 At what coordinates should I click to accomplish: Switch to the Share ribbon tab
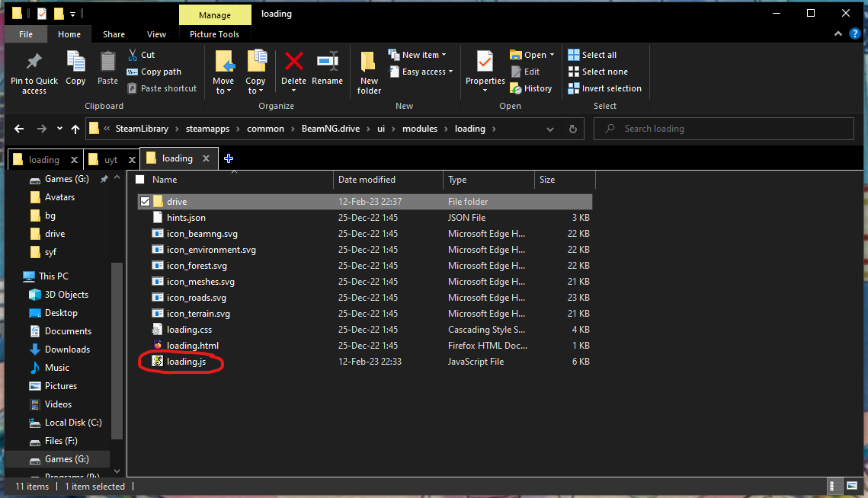[114, 34]
